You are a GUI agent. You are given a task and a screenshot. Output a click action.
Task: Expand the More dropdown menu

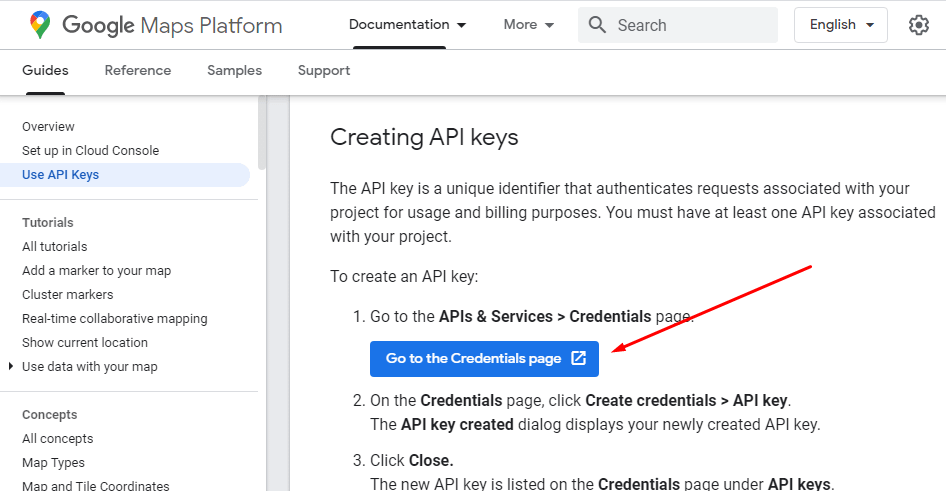coord(529,25)
